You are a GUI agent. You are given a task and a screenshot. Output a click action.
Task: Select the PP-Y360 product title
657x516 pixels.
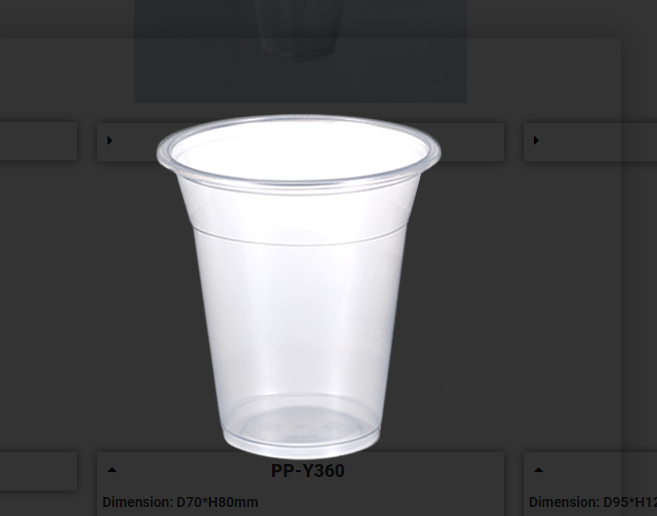(308, 471)
